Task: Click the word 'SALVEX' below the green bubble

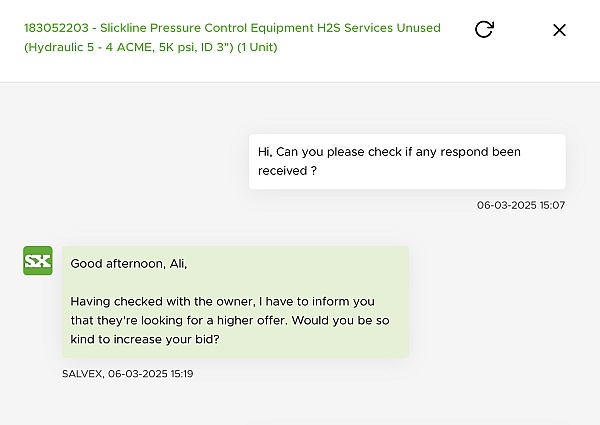Action: pos(82,374)
